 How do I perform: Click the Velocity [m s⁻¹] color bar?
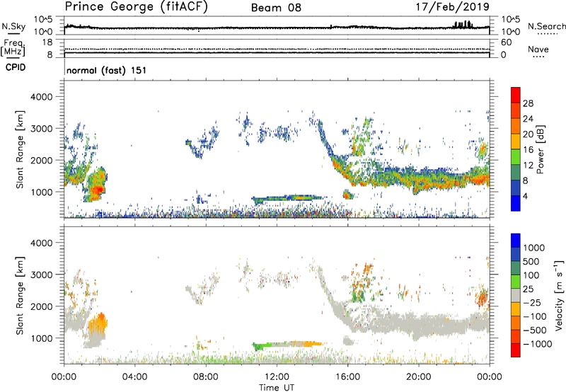(x=516, y=295)
